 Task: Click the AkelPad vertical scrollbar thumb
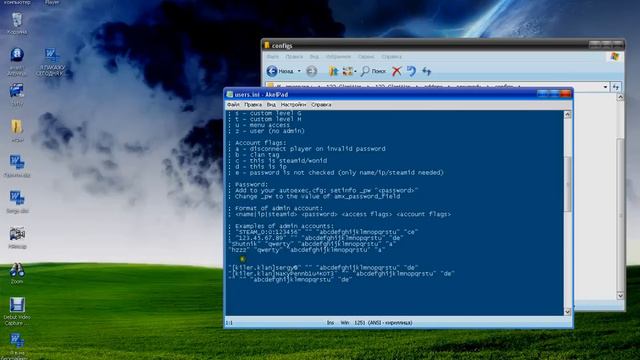click(x=567, y=184)
